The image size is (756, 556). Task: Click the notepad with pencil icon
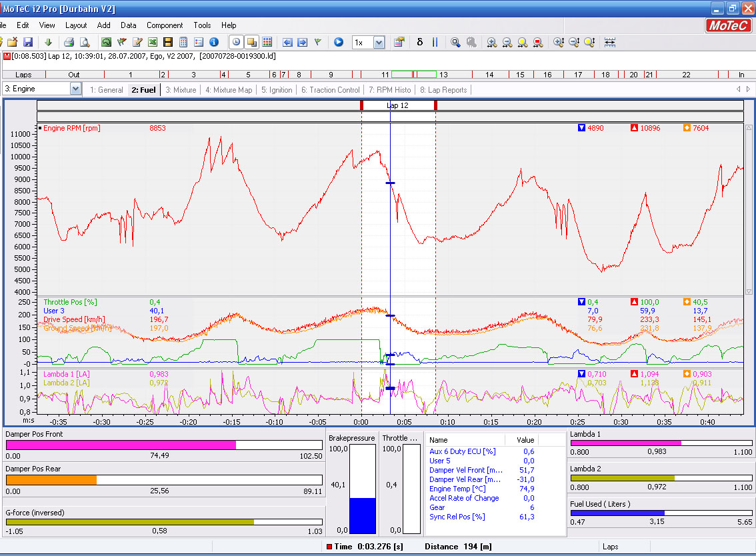pos(137,43)
